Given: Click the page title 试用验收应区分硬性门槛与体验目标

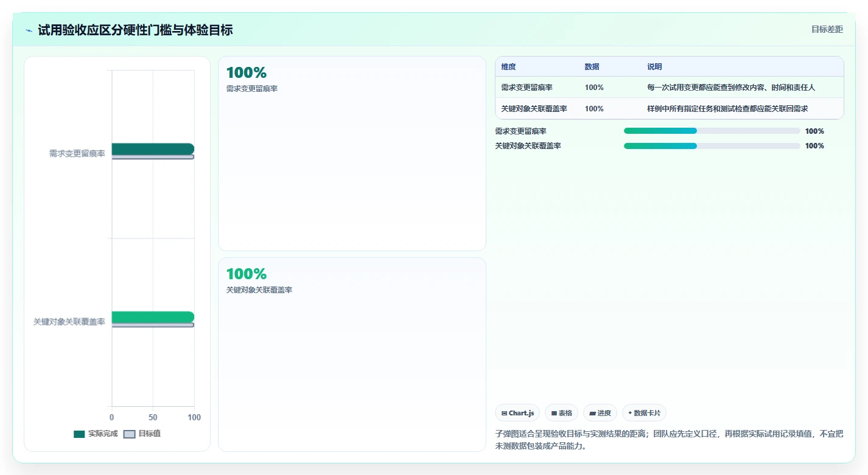Looking at the screenshot, I should coord(135,30).
